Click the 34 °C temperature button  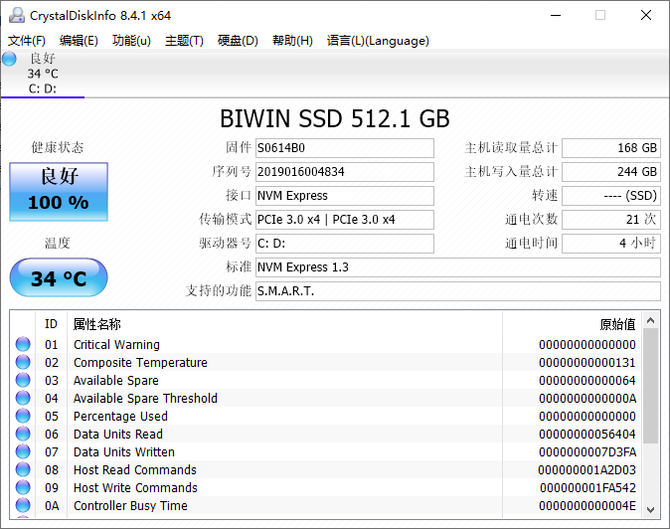(x=58, y=278)
